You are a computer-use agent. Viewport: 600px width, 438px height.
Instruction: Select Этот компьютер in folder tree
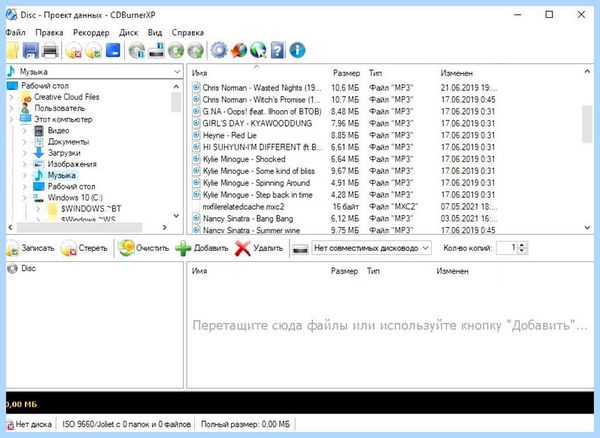[x=63, y=119]
